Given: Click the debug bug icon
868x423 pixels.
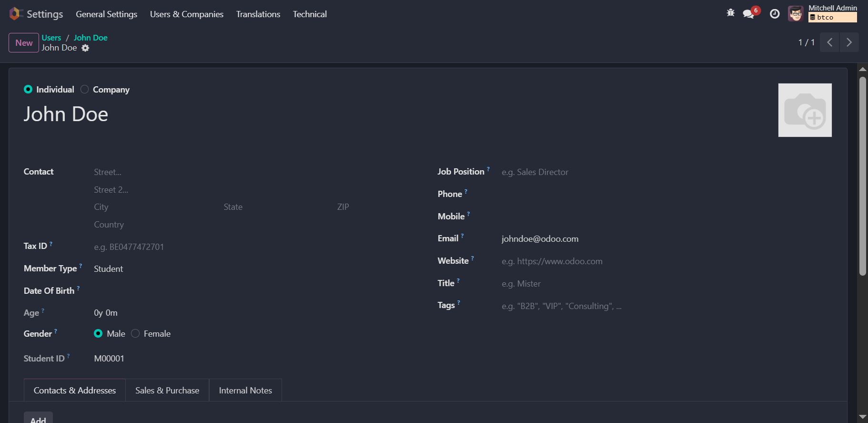Looking at the screenshot, I should (730, 13).
